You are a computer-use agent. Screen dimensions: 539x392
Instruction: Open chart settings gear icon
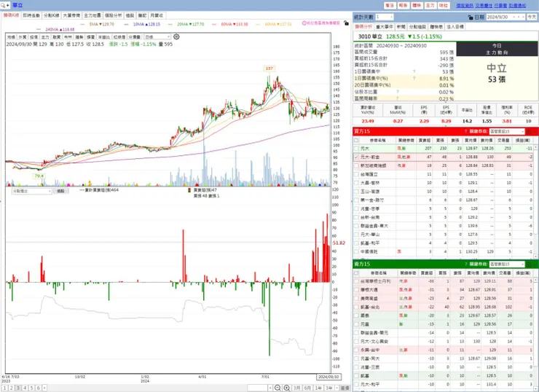click(x=176, y=36)
